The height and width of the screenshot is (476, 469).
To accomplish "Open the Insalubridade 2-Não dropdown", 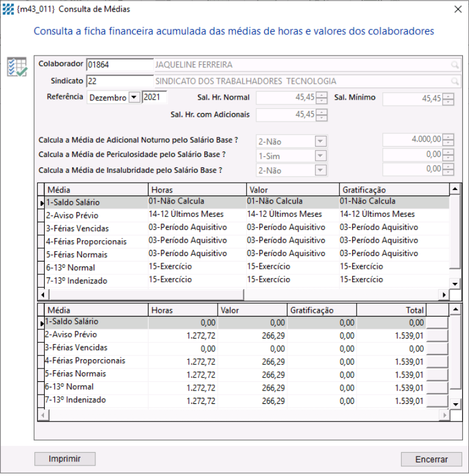I will pyautogui.click(x=320, y=170).
